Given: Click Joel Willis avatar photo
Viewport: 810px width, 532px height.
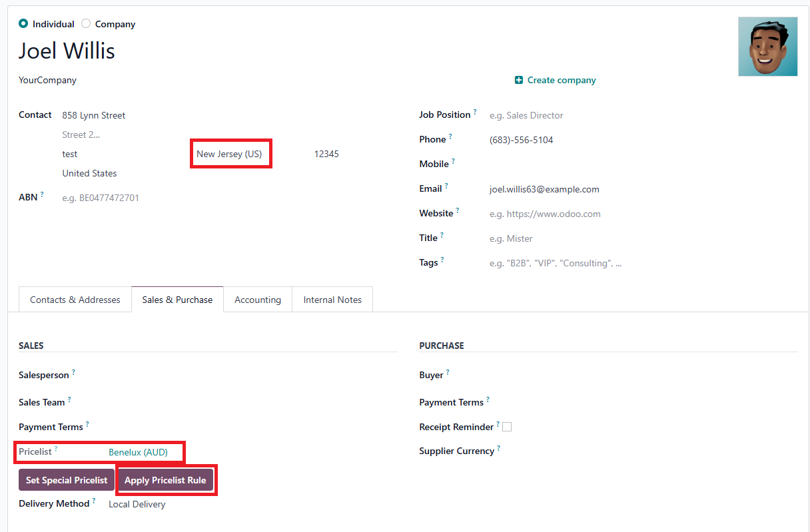Looking at the screenshot, I should pos(767,47).
